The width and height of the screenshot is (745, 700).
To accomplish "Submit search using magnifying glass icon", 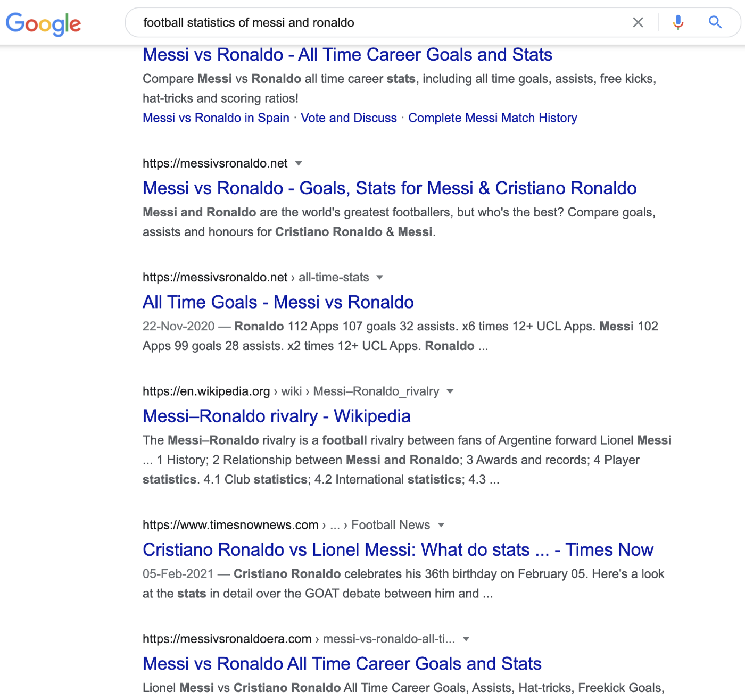I will 715,22.
